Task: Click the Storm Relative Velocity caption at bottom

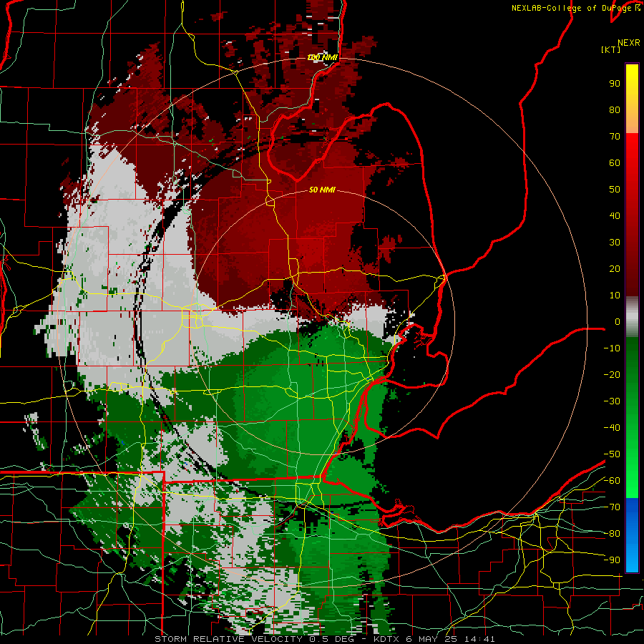Action: coord(324,639)
